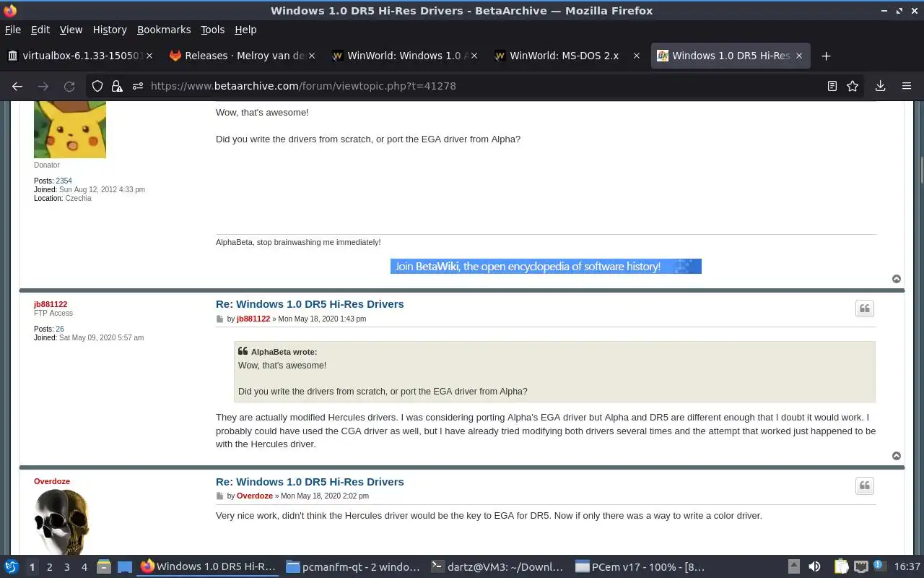The height and width of the screenshot is (578, 924).
Task: Open the volume control in the tray
Action: pyautogui.click(x=814, y=567)
